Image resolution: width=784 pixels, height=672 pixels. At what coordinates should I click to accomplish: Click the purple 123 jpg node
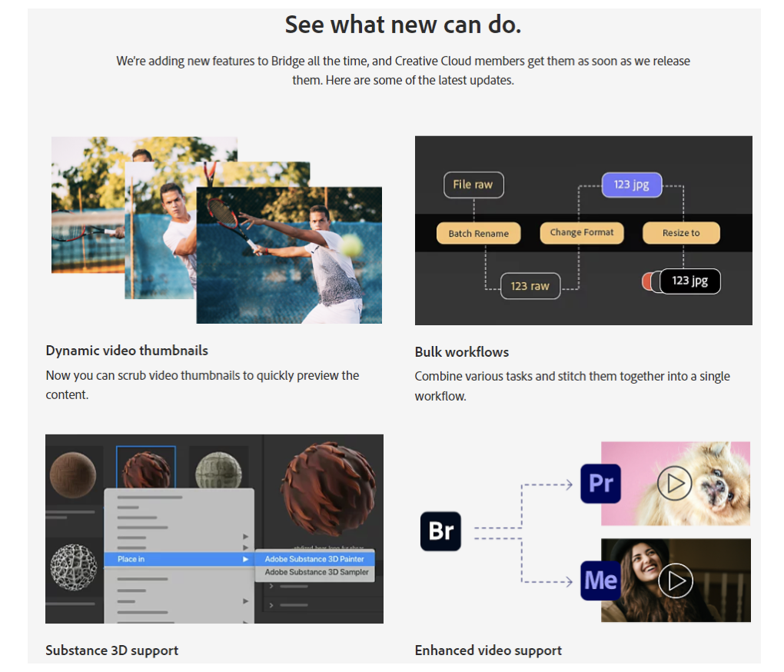coord(632,185)
